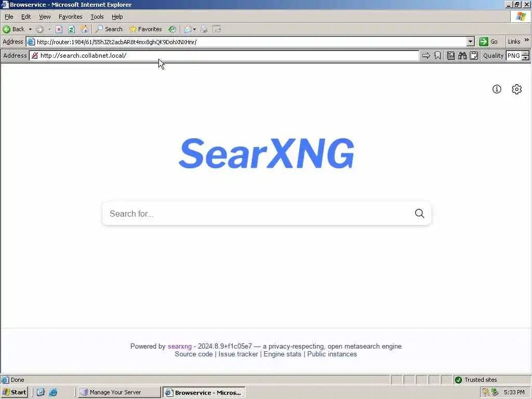The height and width of the screenshot is (399, 532).
Task: Click the Print icon in IE toolbar
Action: 204,29
